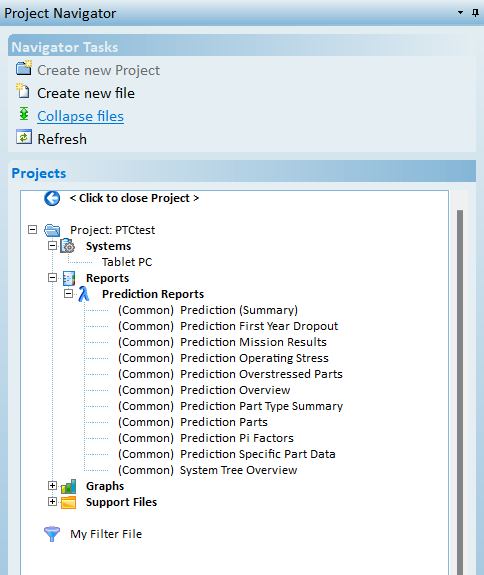Image resolution: width=484 pixels, height=575 pixels.
Task: Click the Collapse files green arrows icon
Action: click(24, 114)
